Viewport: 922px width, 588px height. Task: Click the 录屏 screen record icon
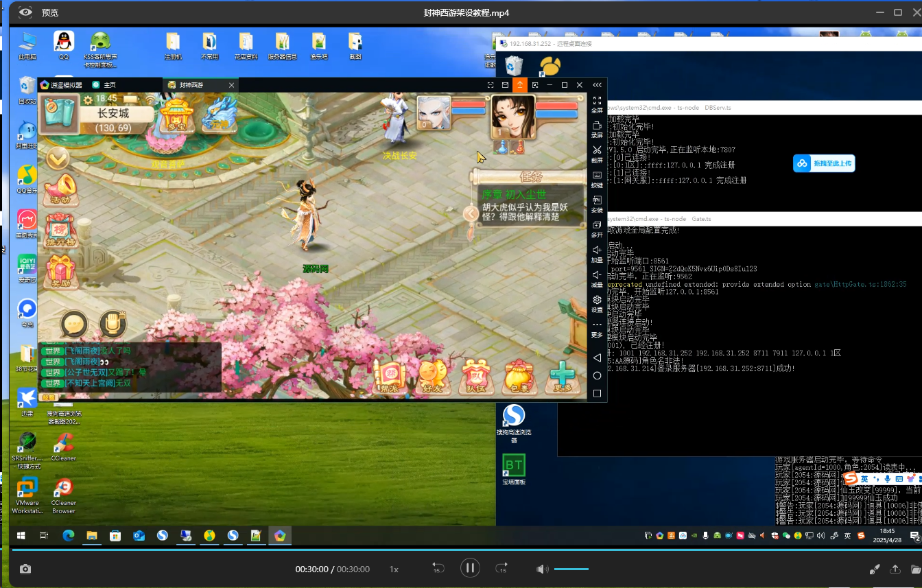(x=597, y=129)
